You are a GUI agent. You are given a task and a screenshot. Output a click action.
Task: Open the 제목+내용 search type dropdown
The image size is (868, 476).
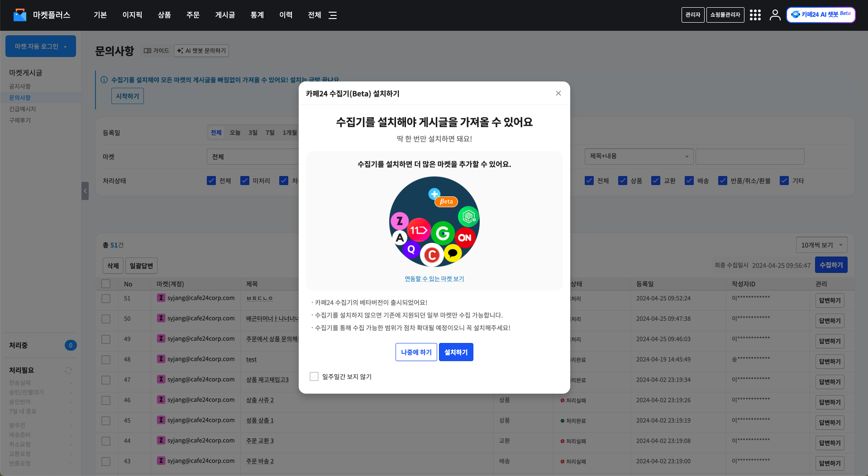pyautogui.click(x=639, y=157)
